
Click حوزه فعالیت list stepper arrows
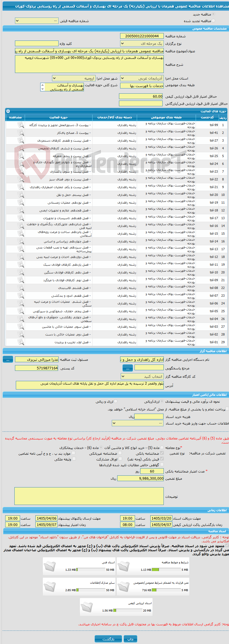[x=43, y=87]
